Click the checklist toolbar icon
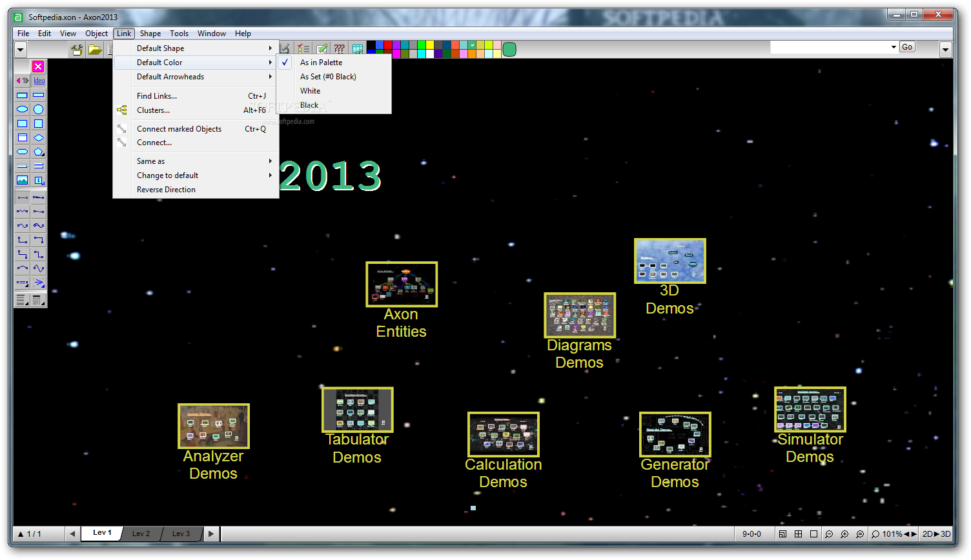This screenshot has width=971, height=560. click(303, 49)
